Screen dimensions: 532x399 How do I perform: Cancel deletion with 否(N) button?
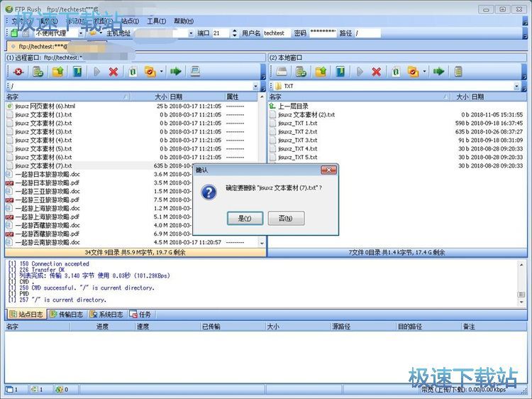(286, 218)
